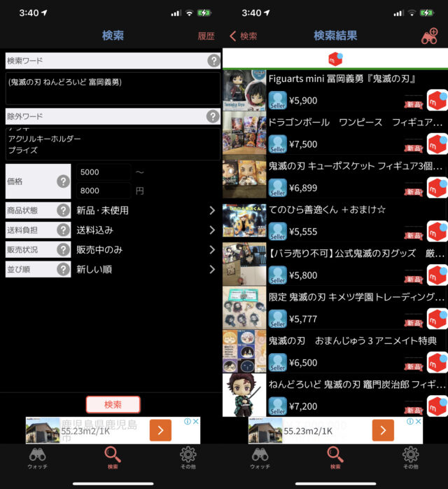Tap Seller icon on ¥6,899 item
This screenshot has width=448, height=489.
(278, 188)
